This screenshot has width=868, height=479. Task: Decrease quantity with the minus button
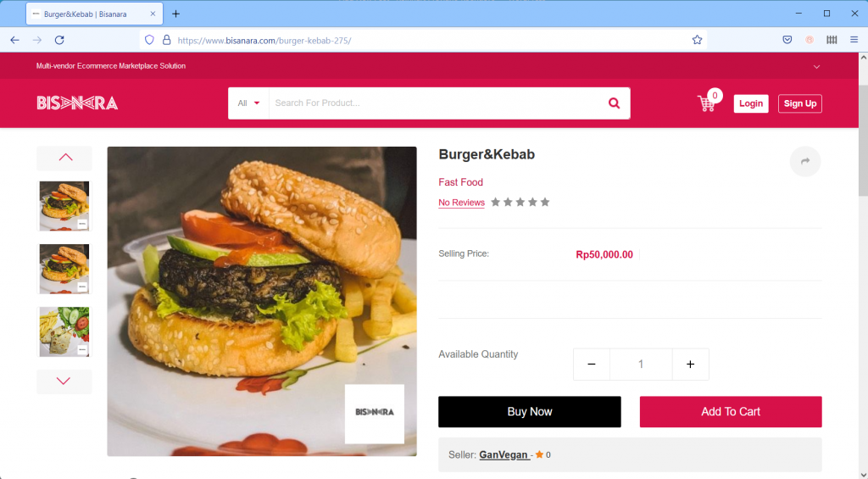click(x=591, y=365)
